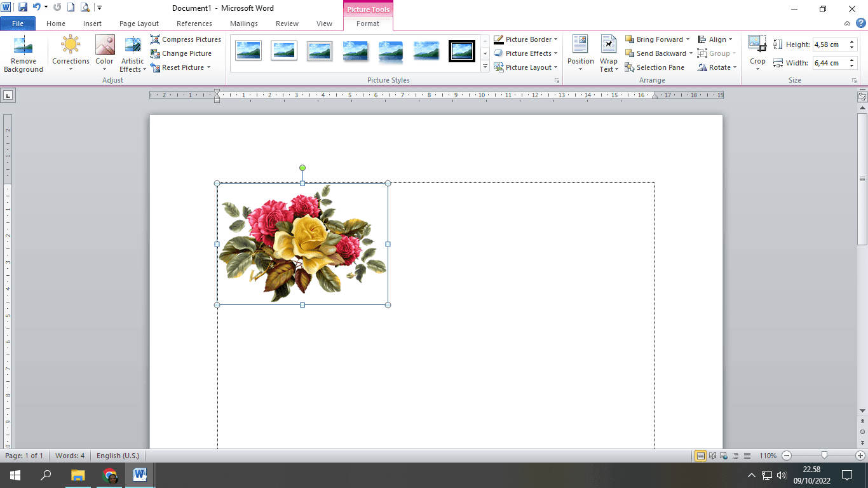Switch to the Page Layout tab
The height and width of the screenshot is (488, 868).
[139, 24]
